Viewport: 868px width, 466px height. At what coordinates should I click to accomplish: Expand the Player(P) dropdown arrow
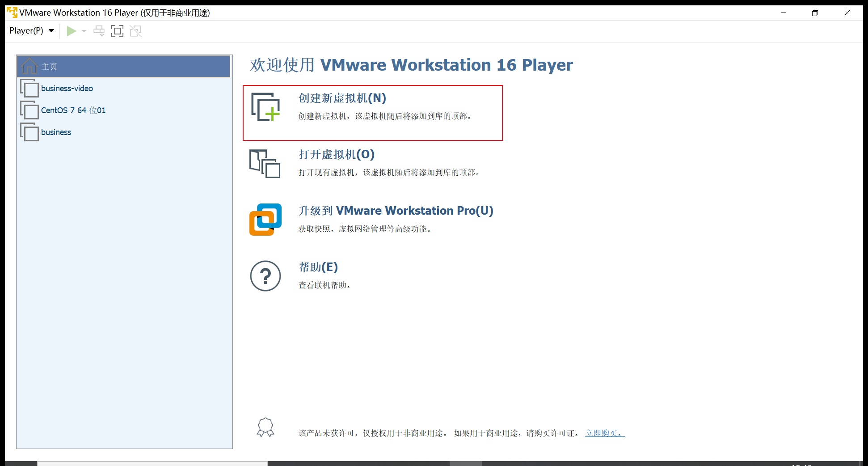click(51, 31)
